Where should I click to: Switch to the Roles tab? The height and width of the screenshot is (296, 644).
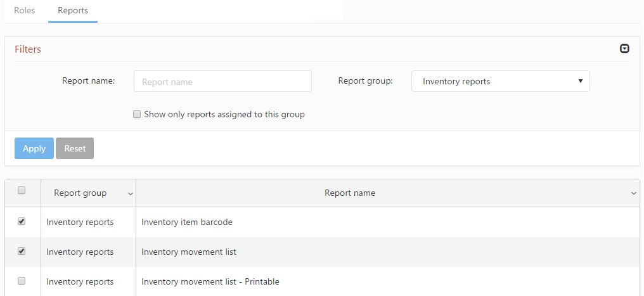[x=25, y=11]
